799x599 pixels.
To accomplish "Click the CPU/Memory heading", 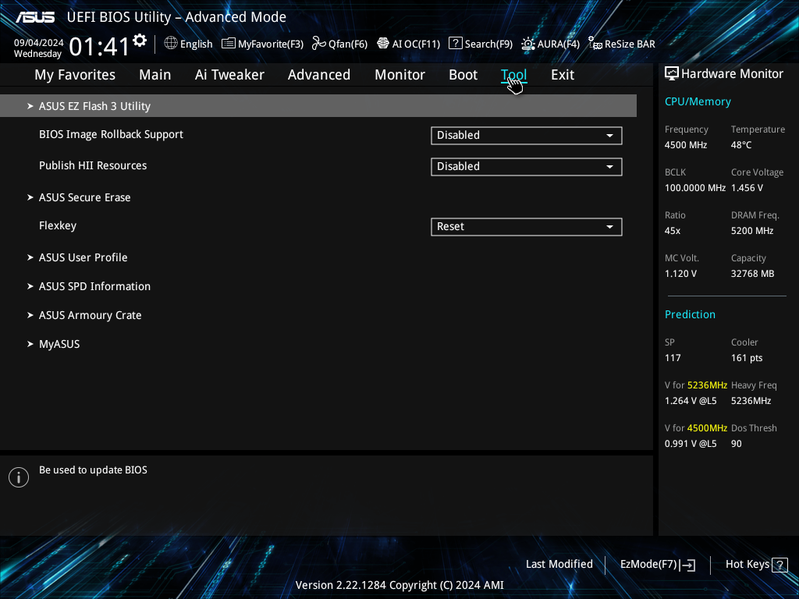I will pos(698,102).
